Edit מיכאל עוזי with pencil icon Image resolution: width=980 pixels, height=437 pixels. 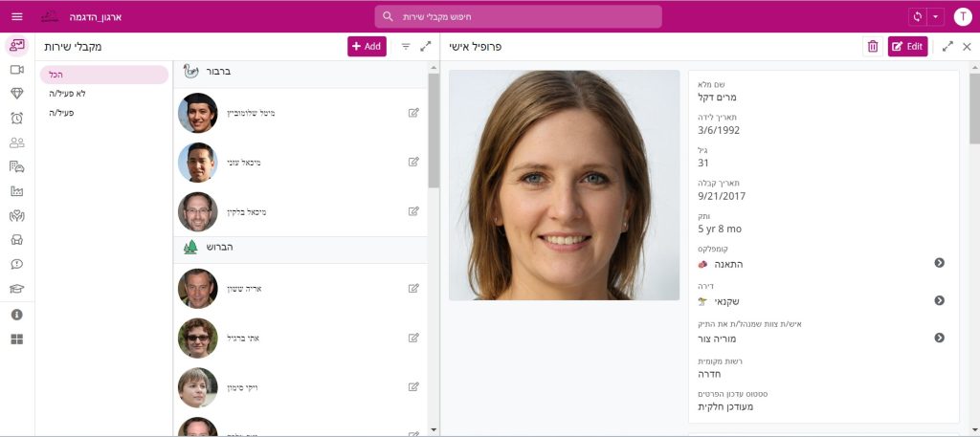click(x=413, y=163)
